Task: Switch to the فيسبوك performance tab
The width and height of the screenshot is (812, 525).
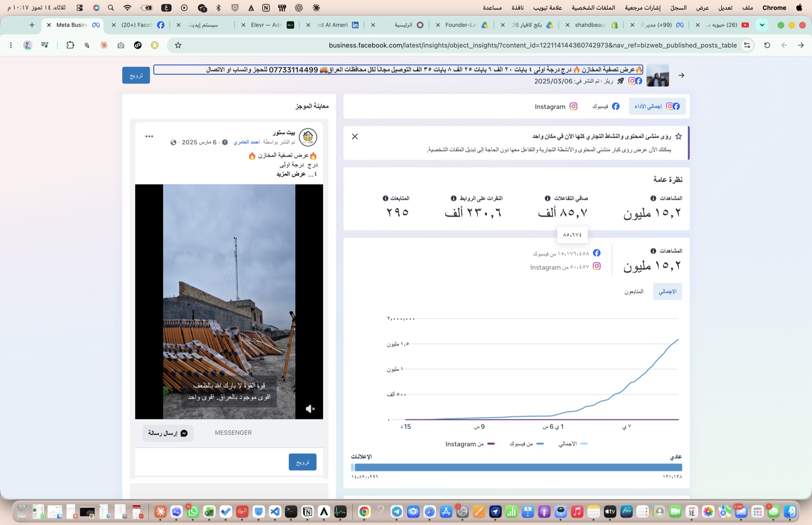Action: (606, 107)
